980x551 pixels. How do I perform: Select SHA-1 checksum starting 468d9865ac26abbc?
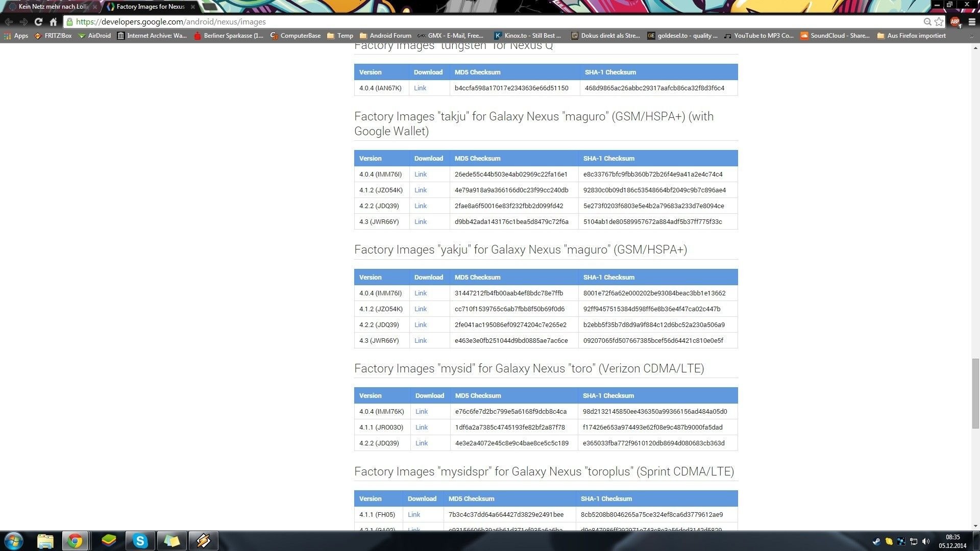click(654, 88)
